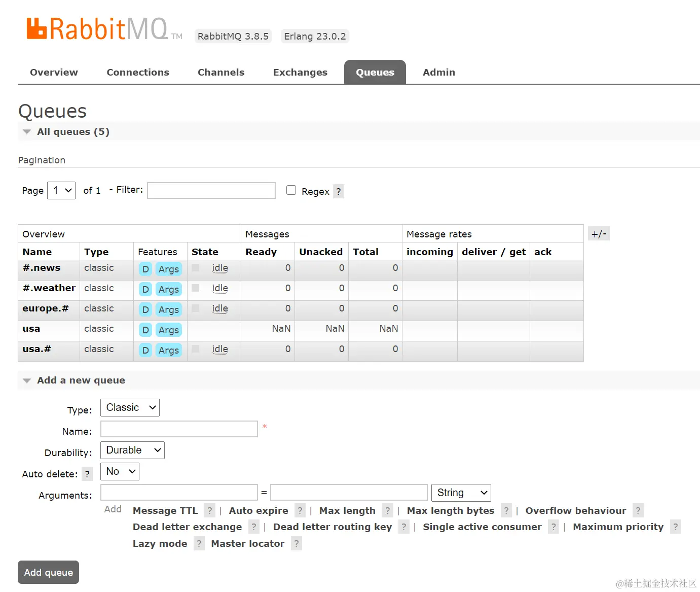Viewport: 700px width, 592px height.
Task: Show help for Auto expire
Action: (x=300, y=510)
